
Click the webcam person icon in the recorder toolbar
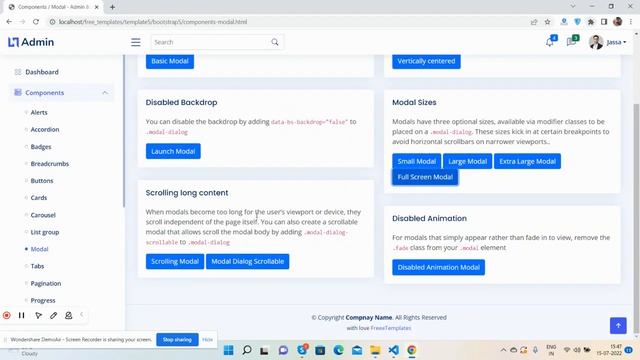69,315
